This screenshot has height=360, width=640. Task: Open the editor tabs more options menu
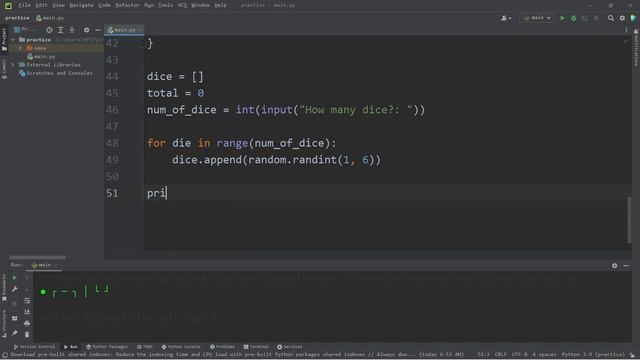point(626,30)
